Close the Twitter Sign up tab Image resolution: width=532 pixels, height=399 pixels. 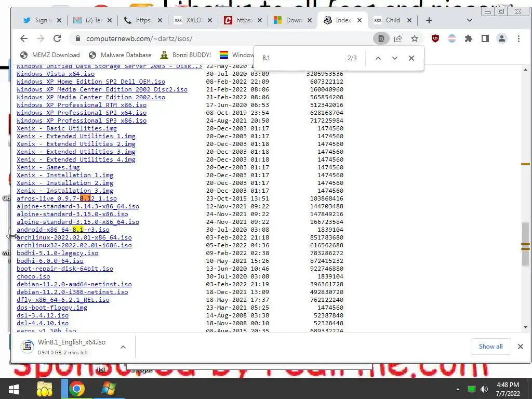click(x=59, y=20)
